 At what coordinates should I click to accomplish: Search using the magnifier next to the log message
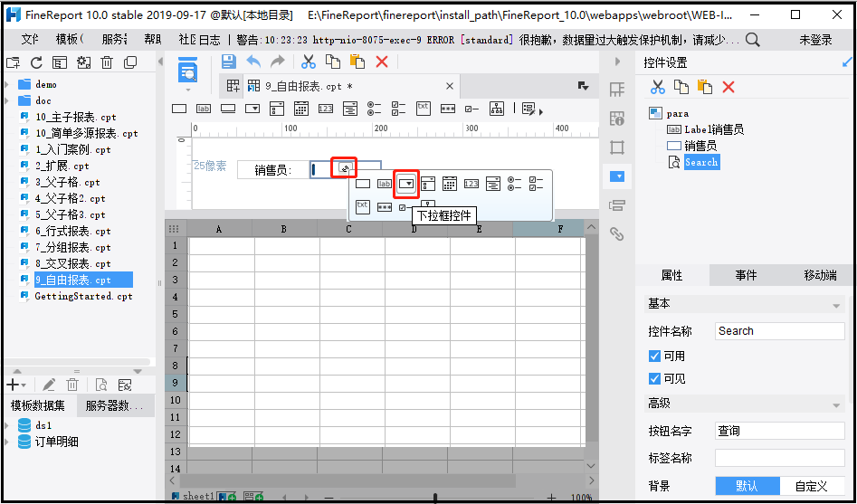(753, 39)
